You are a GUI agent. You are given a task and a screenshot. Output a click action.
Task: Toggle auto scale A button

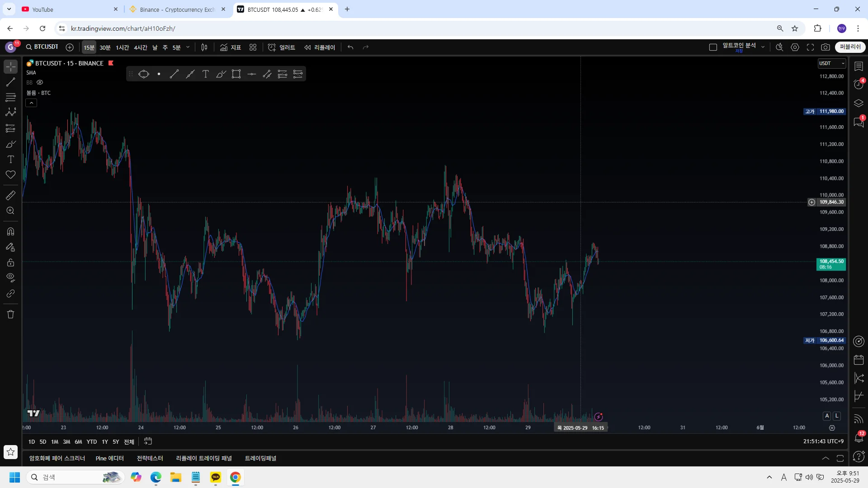(x=827, y=416)
